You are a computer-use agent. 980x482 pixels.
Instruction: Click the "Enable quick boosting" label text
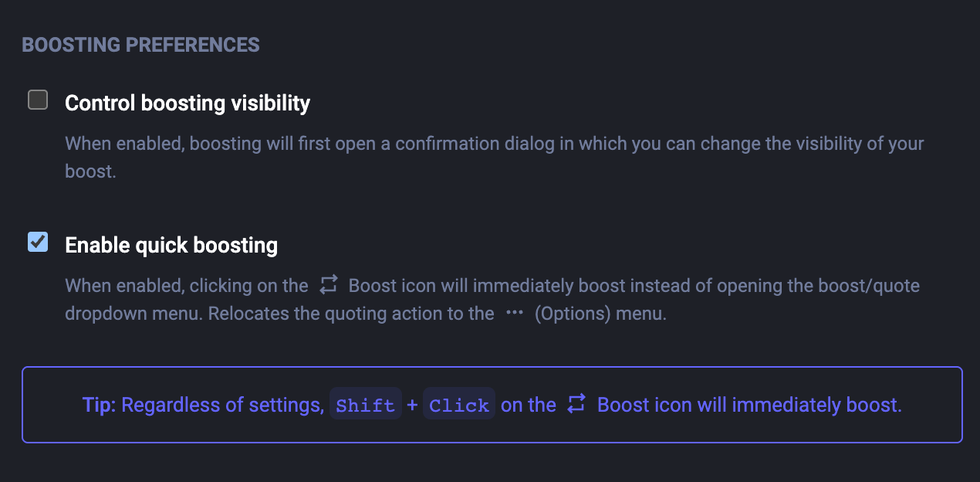pos(171,245)
